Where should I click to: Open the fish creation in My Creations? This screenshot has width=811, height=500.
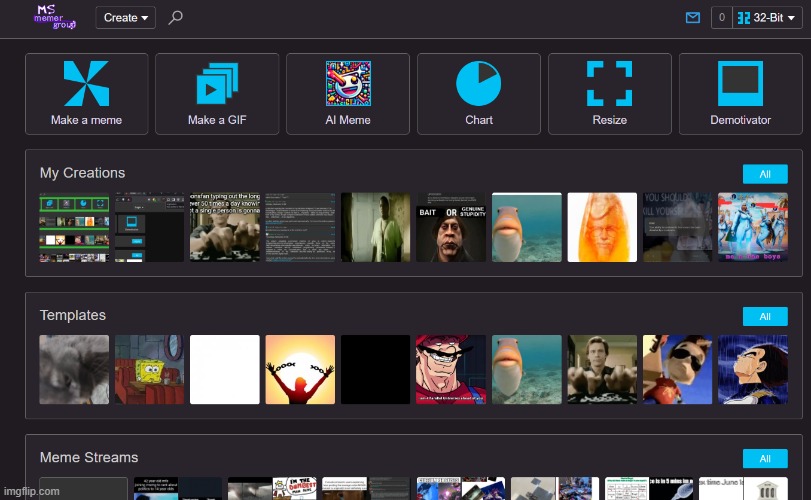point(527,228)
